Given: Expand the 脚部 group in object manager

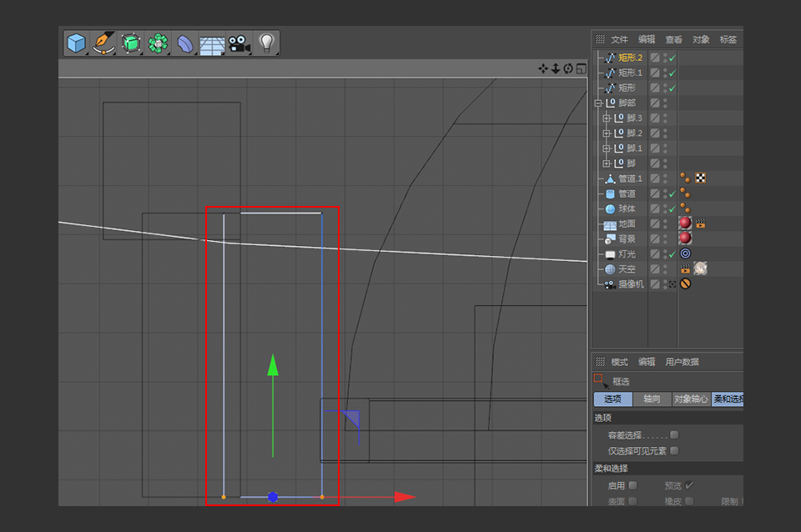Looking at the screenshot, I should tap(597, 103).
